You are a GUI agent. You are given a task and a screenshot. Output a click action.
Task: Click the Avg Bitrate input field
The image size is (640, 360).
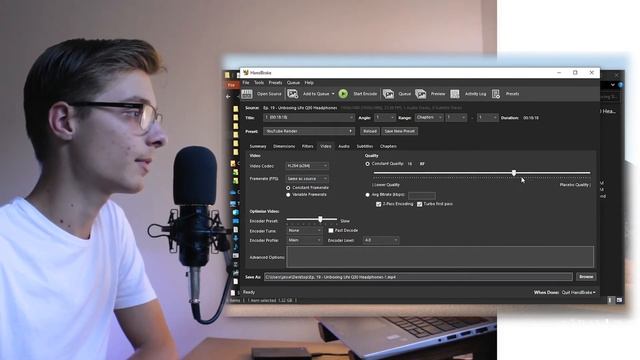point(422,196)
